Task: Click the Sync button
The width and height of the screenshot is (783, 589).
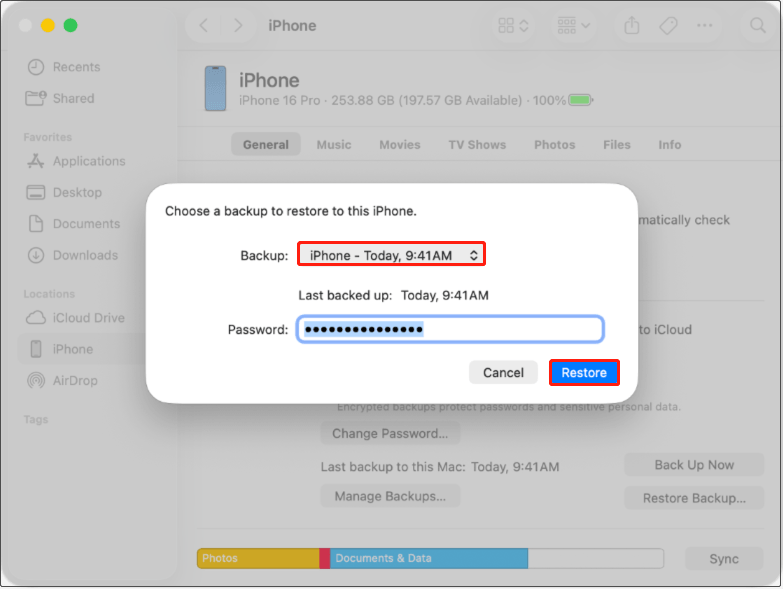Action: tap(724, 559)
